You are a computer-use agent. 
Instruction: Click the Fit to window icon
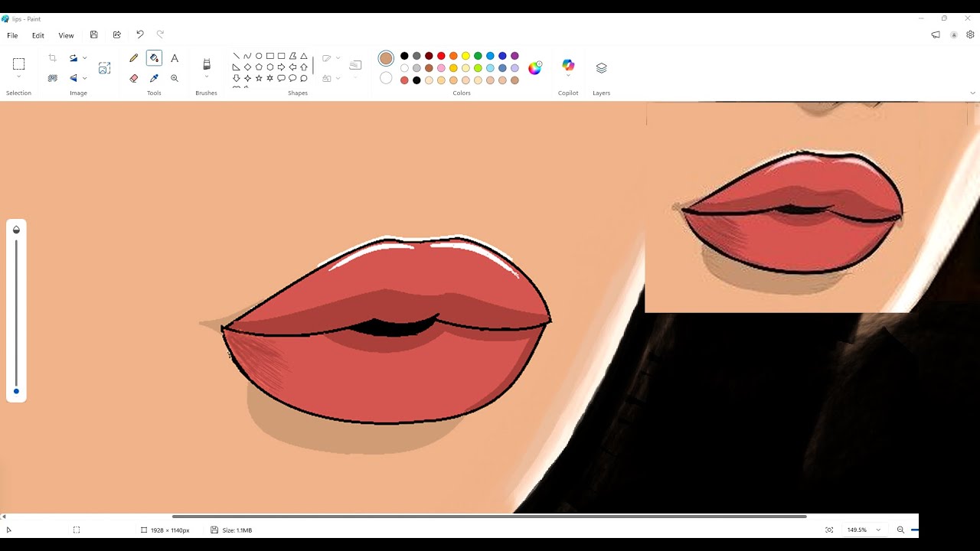tap(829, 530)
